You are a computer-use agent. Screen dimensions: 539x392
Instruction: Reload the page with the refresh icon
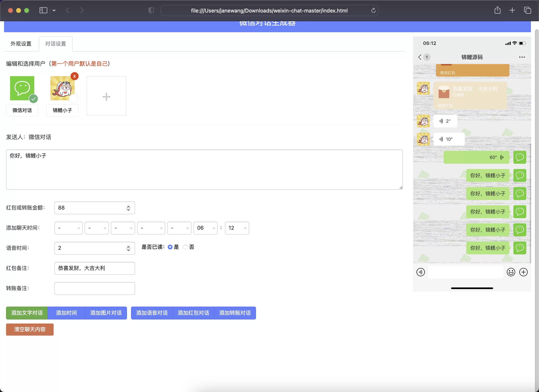[x=373, y=10]
